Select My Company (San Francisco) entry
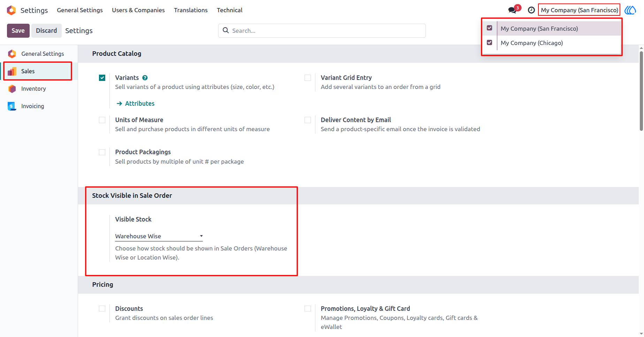644x337 pixels. [559, 29]
